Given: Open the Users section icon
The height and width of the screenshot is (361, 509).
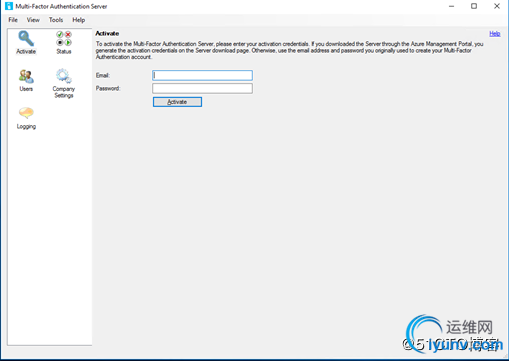Looking at the screenshot, I should (x=26, y=76).
